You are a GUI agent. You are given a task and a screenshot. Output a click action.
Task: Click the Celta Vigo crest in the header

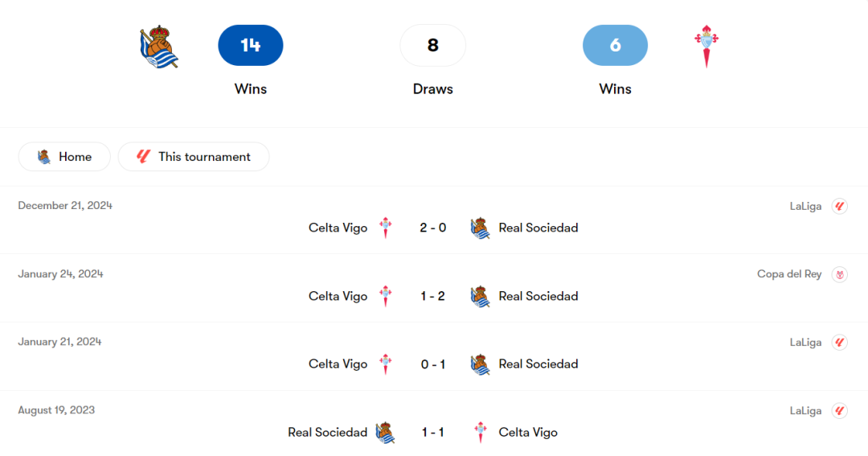pos(706,47)
